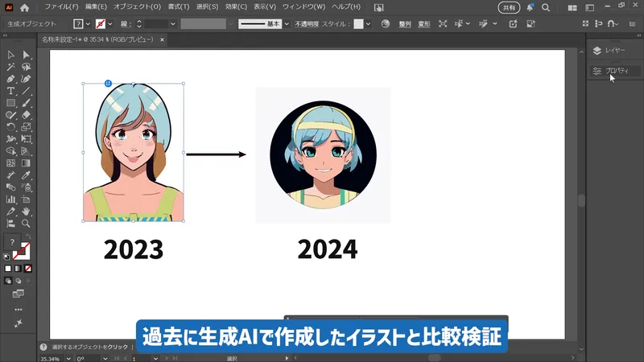Select the Line Segment tool
Viewport: 644px width, 362px height.
tap(27, 91)
